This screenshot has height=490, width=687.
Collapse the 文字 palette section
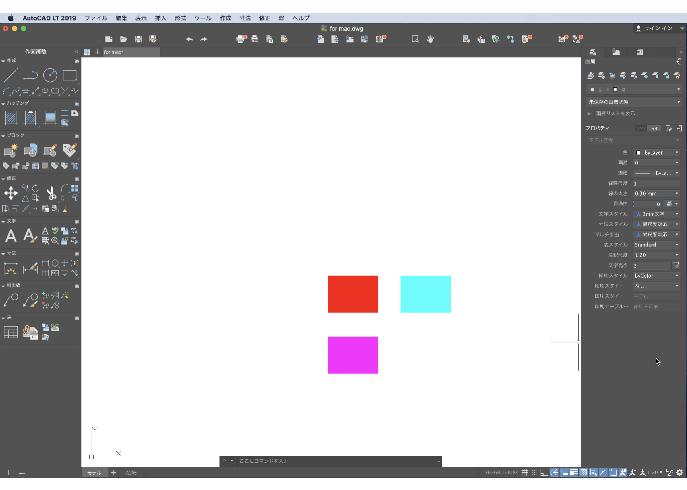tap(3, 221)
